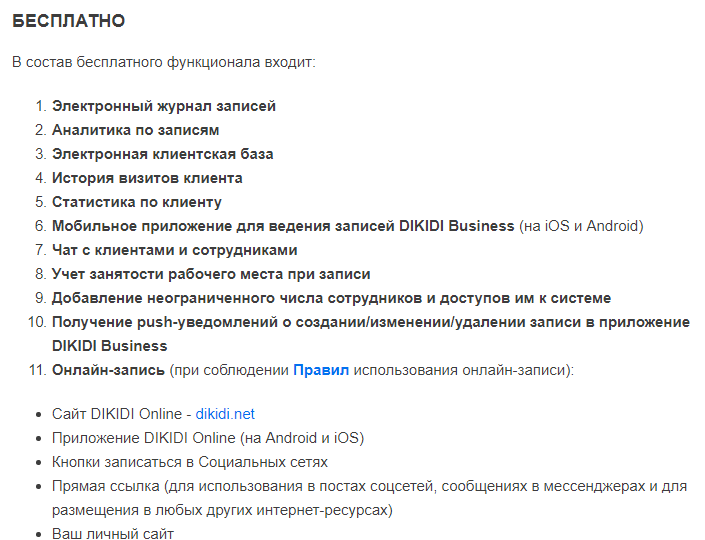
Task: Click '(на iOS и Android)' text in item 6
Action: (581, 226)
